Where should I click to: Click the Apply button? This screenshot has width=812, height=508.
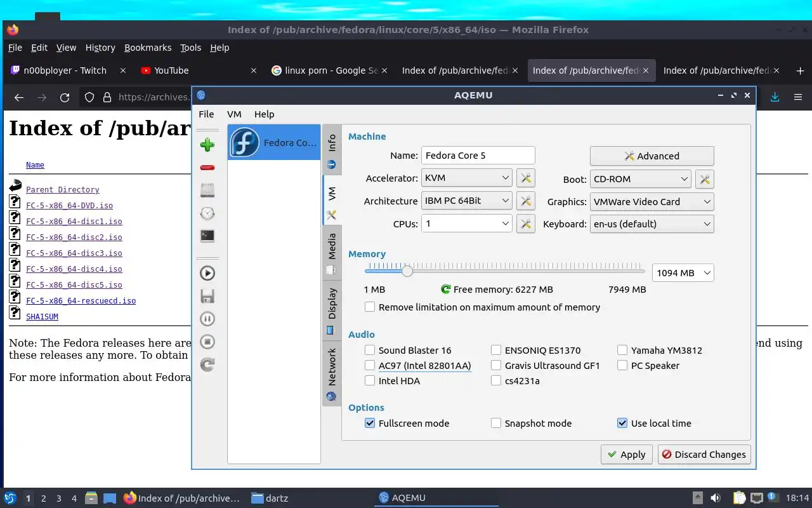point(625,455)
